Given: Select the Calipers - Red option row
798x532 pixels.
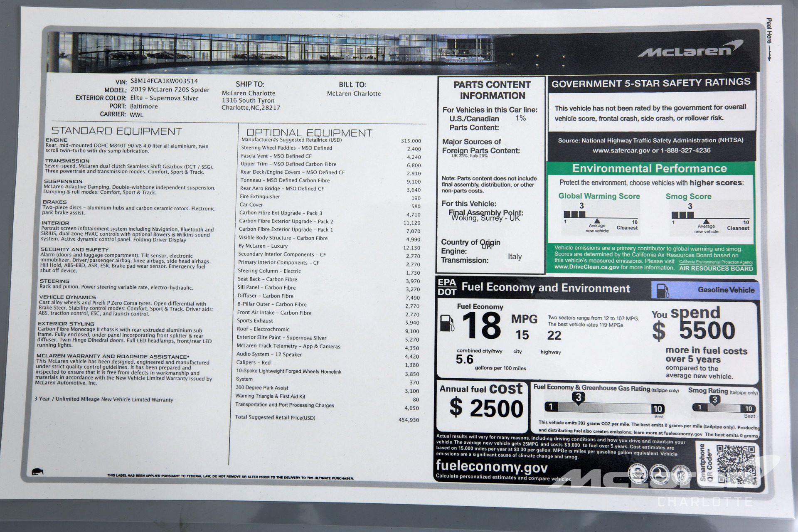Looking at the screenshot, I should [x=328, y=364].
